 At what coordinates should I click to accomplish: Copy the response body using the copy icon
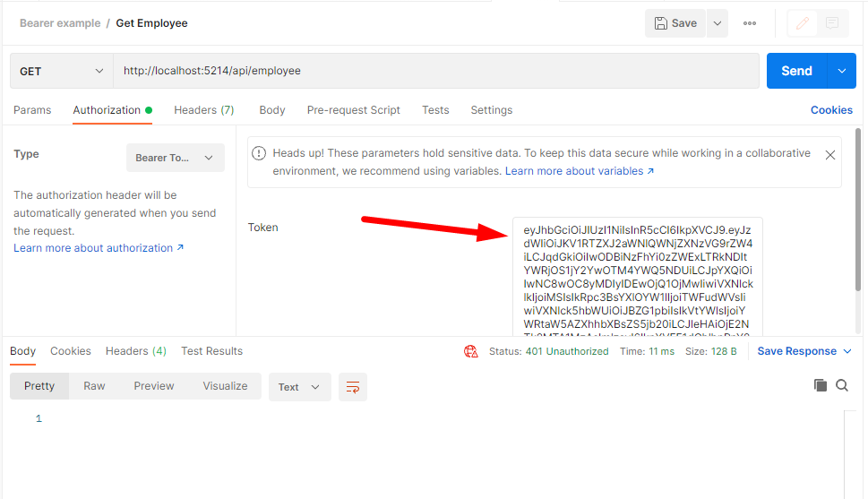point(820,385)
